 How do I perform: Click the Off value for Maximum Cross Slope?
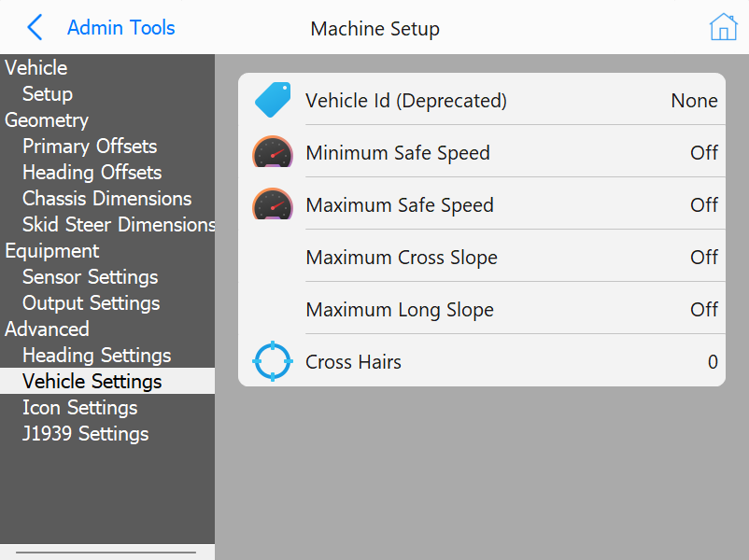click(703, 258)
